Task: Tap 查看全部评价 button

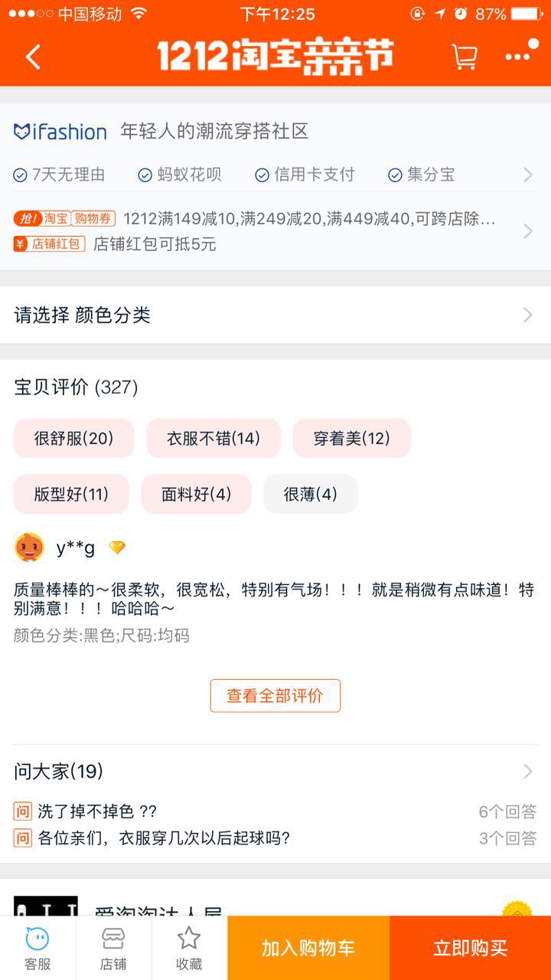Action: [x=275, y=695]
